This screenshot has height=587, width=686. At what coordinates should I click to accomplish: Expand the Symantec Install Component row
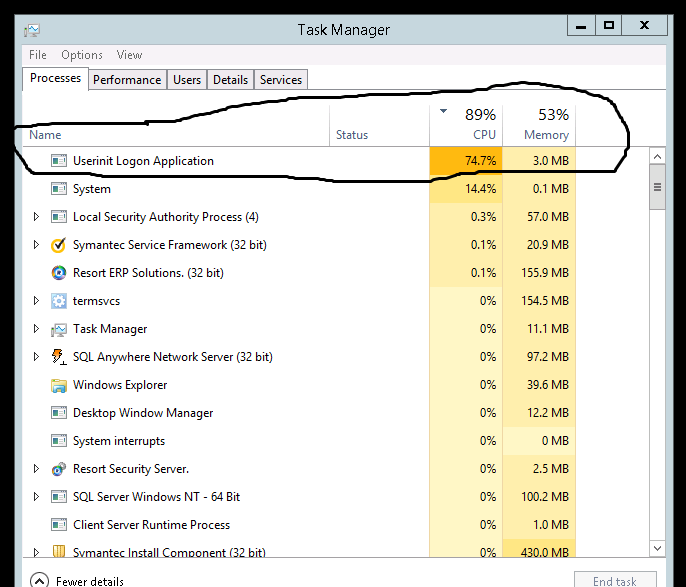tap(36, 552)
